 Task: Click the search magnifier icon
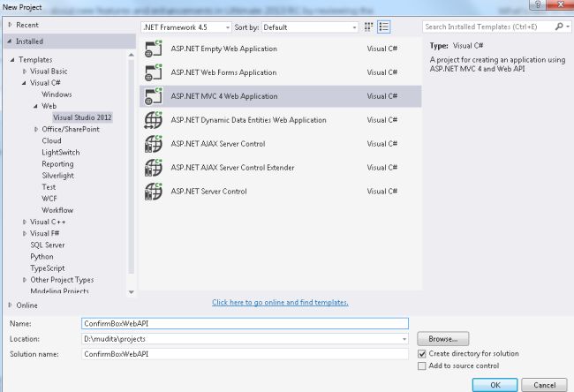coord(559,26)
